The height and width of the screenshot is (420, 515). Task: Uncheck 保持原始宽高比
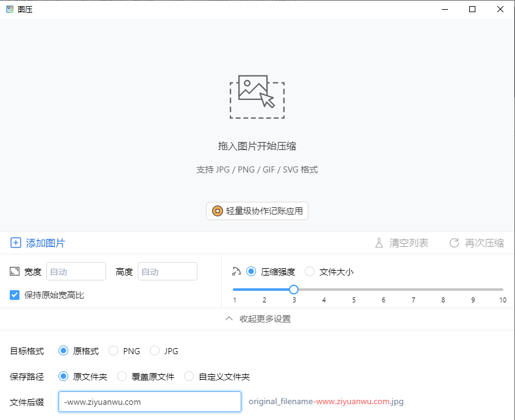pos(14,295)
